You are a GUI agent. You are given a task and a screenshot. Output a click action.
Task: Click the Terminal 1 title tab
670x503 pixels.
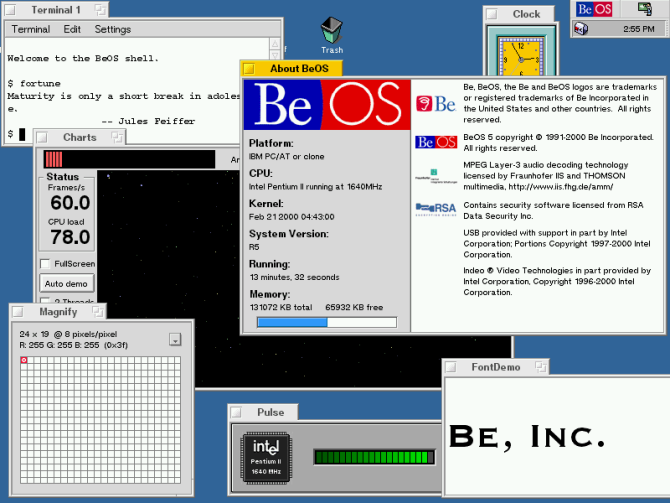(x=56, y=9)
